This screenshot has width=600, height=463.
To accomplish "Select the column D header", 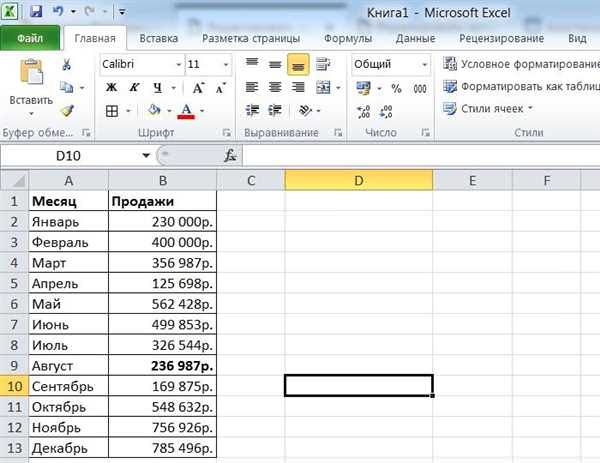I will pos(359,180).
